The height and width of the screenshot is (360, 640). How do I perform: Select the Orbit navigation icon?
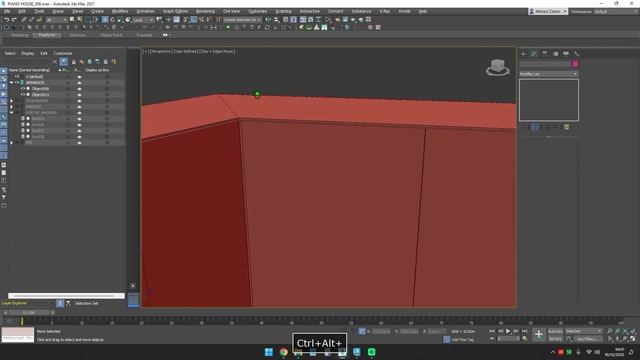[x=625, y=339]
